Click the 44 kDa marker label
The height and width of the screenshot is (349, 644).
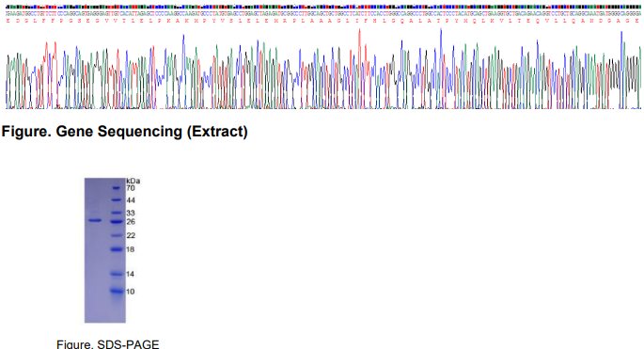coord(131,200)
